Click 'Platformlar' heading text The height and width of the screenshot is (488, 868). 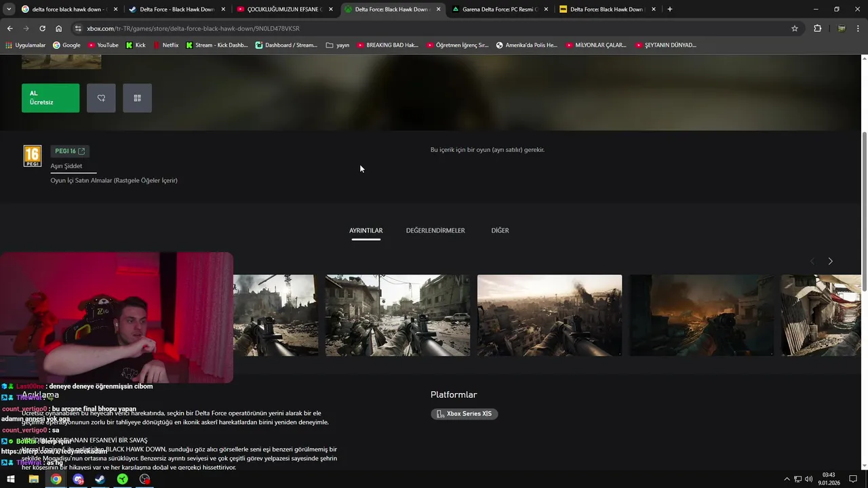(x=454, y=394)
